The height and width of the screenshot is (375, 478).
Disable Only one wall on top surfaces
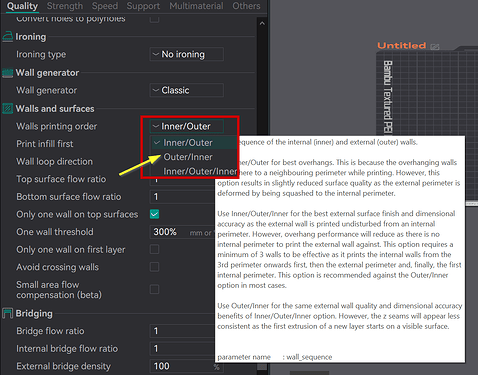[154, 214]
